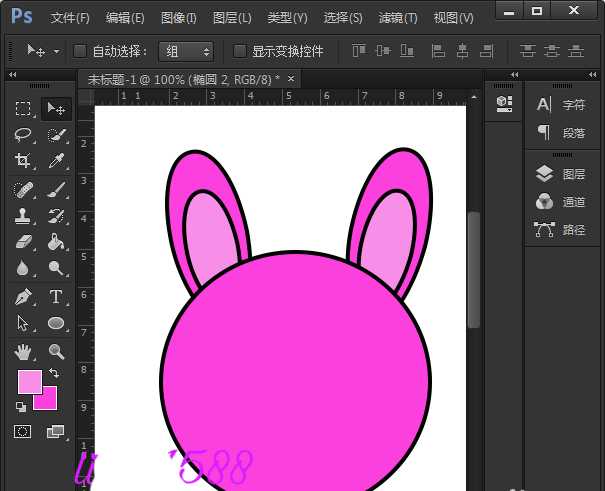605x491 pixels.
Task: Pick the Crop tool
Action: tap(23, 161)
